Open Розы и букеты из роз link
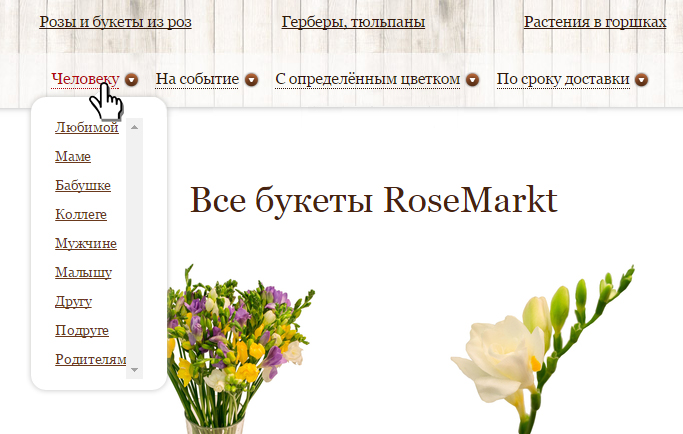Image resolution: width=683 pixels, height=434 pixels. [115, 22]
